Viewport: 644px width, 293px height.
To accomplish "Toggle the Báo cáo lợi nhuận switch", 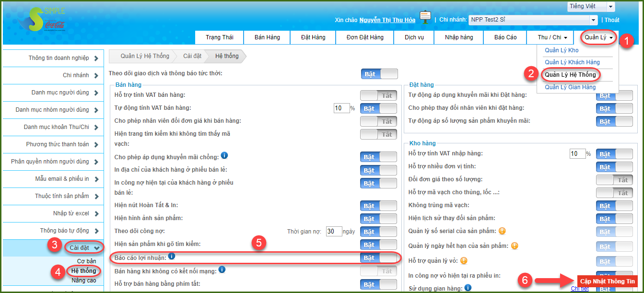I will point(378,258).
